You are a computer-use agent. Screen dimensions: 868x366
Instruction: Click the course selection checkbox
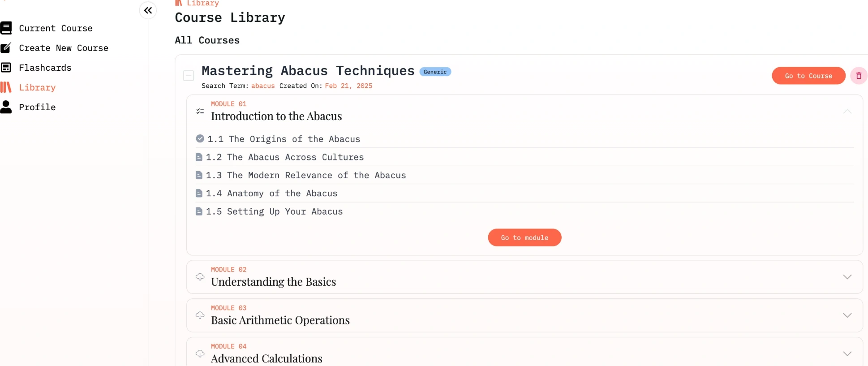tap(189, 75)
